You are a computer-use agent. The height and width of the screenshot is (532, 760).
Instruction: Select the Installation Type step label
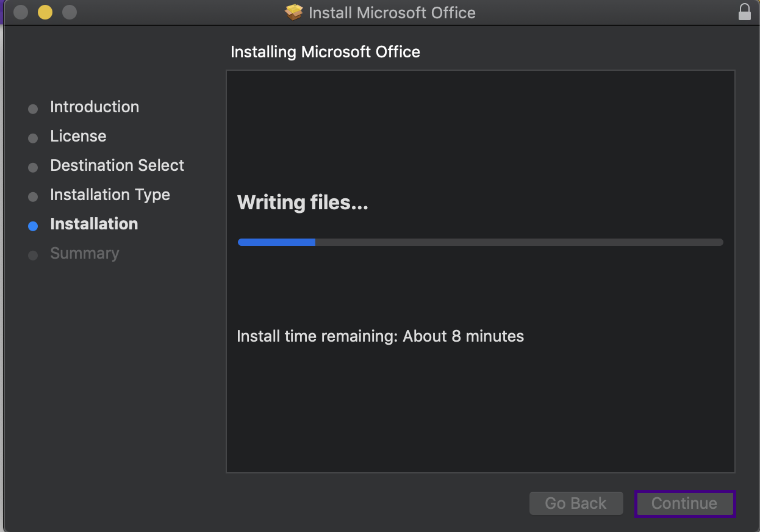tap(110, 195)
